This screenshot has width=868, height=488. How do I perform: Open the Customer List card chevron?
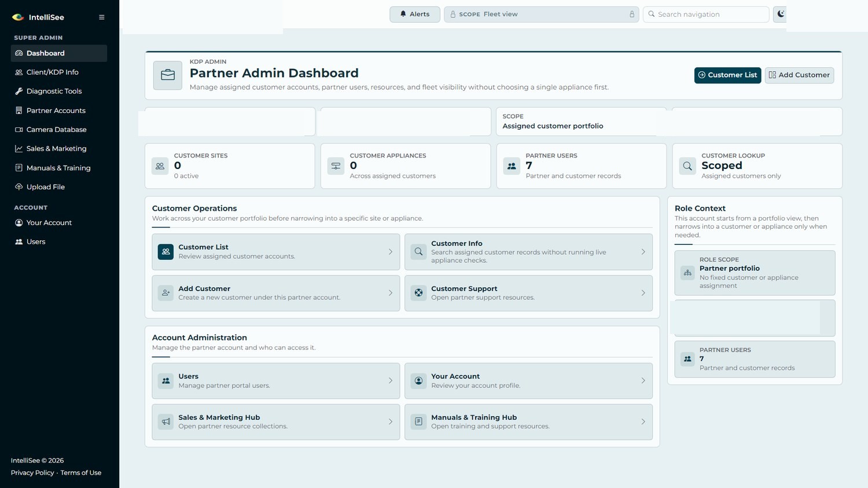click(x=391, y=252)
